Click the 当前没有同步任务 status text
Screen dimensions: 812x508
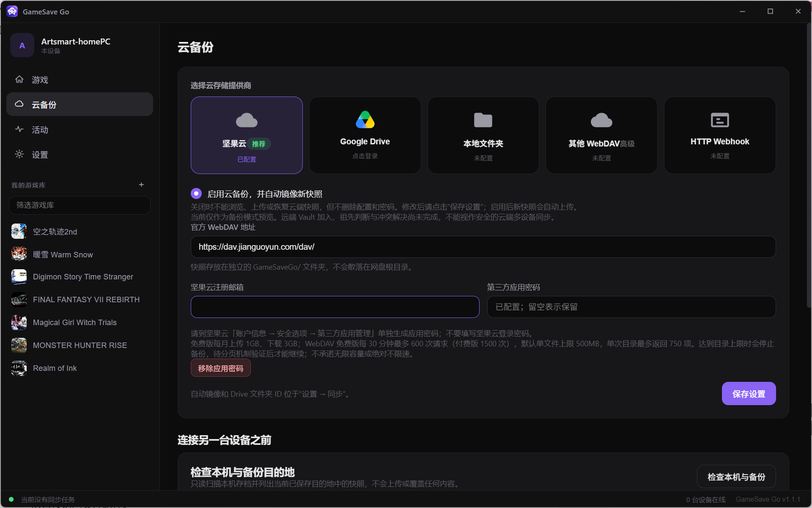48,500
